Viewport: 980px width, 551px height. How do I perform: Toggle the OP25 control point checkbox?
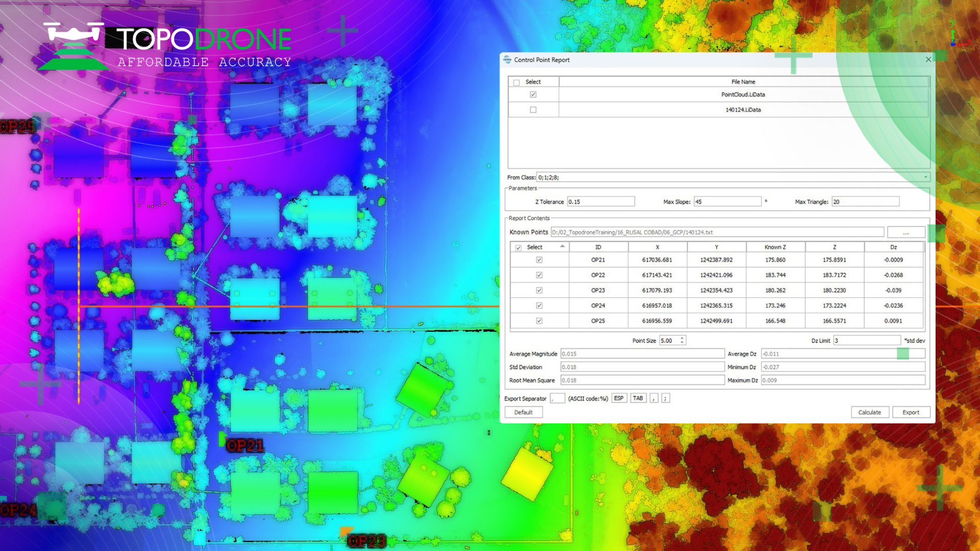coord(539,321)
